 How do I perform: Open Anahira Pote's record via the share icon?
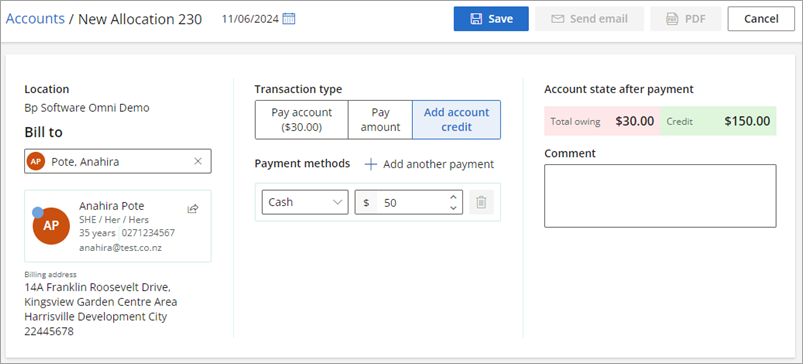click(x=193, y=208)
